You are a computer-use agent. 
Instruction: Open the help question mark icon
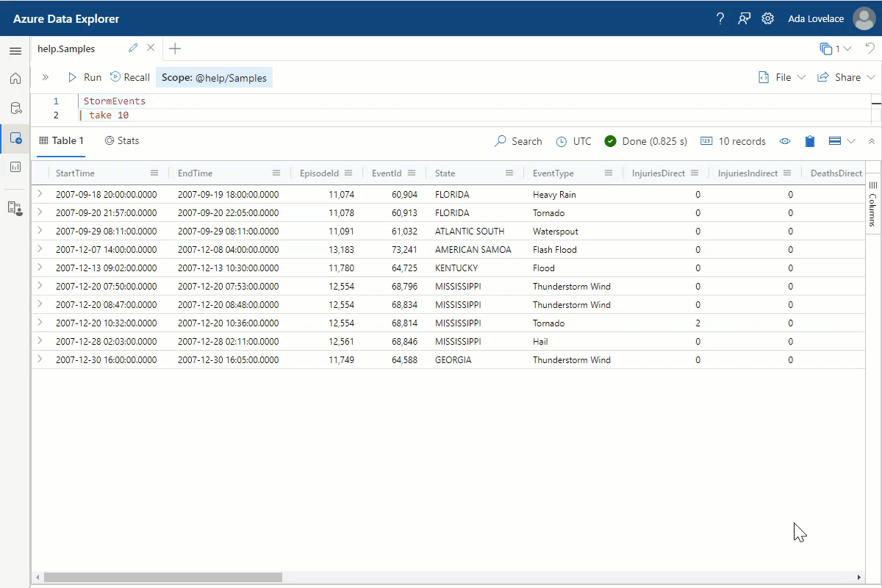[x=720, y=18]
